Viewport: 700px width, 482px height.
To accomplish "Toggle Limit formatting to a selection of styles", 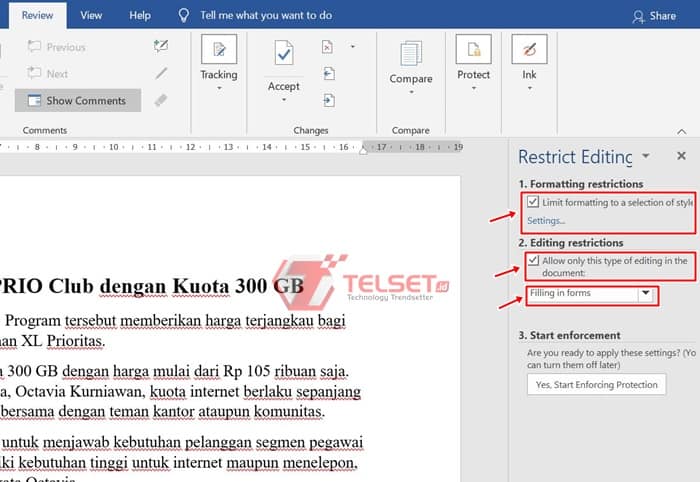I will pyautogui.click(x=533, y=202).
